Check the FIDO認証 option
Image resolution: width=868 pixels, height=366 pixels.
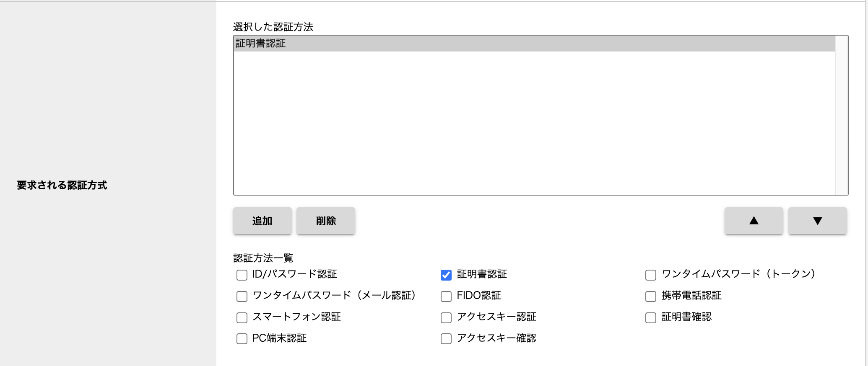click(x=446, y=296)
